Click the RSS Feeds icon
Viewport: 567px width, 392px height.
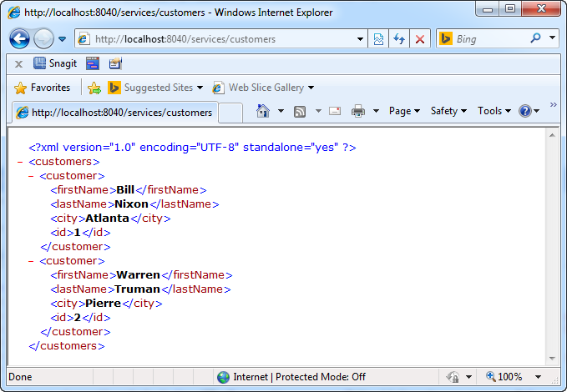[x=300, y=111]
